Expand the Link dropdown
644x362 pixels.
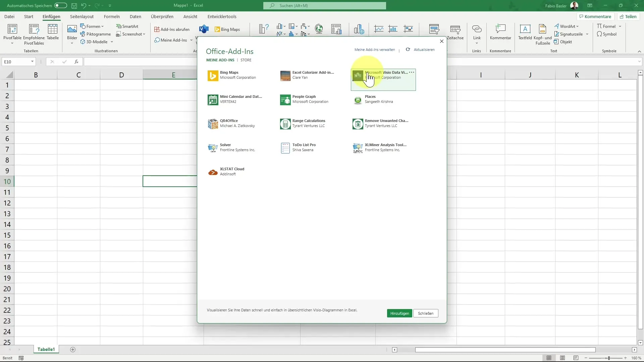coord(477,43)
